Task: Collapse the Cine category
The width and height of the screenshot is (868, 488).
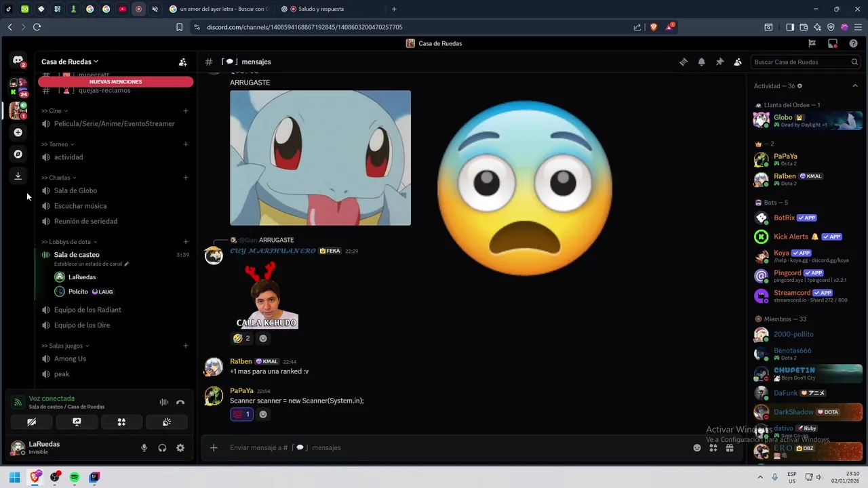Action: click(55, 110)
